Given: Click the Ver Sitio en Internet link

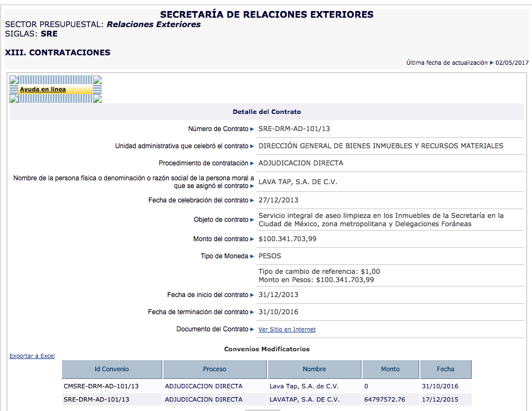Looking at the screenshot, I should coord(287,330).
